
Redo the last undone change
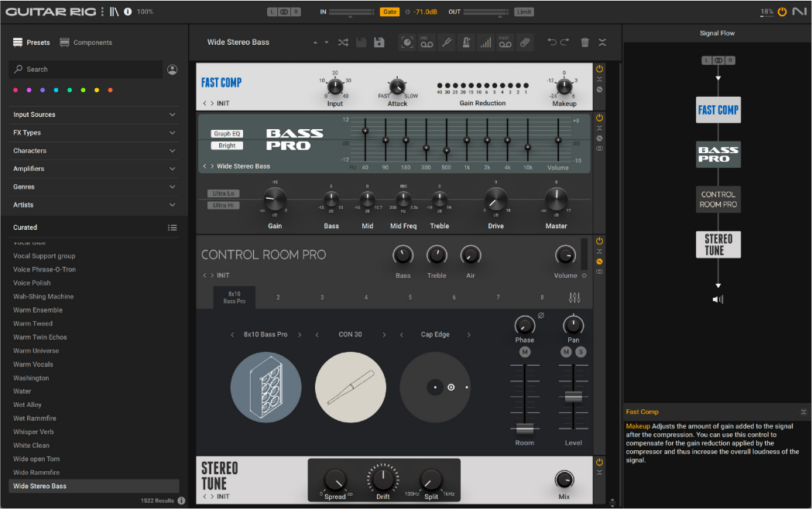click(565, 43)
